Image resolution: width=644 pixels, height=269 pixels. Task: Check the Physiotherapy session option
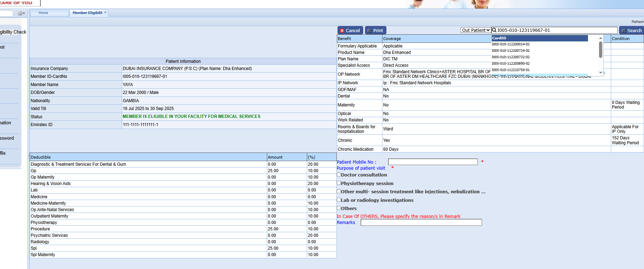pyautogui.click(x=339, y=183)
